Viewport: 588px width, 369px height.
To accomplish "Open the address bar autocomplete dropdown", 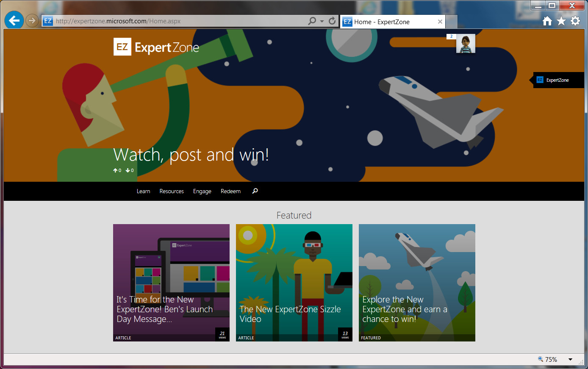I will (321, 20).
